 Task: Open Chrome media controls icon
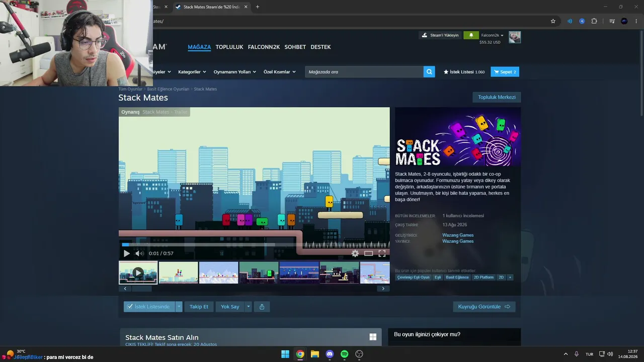pos(612,21)
